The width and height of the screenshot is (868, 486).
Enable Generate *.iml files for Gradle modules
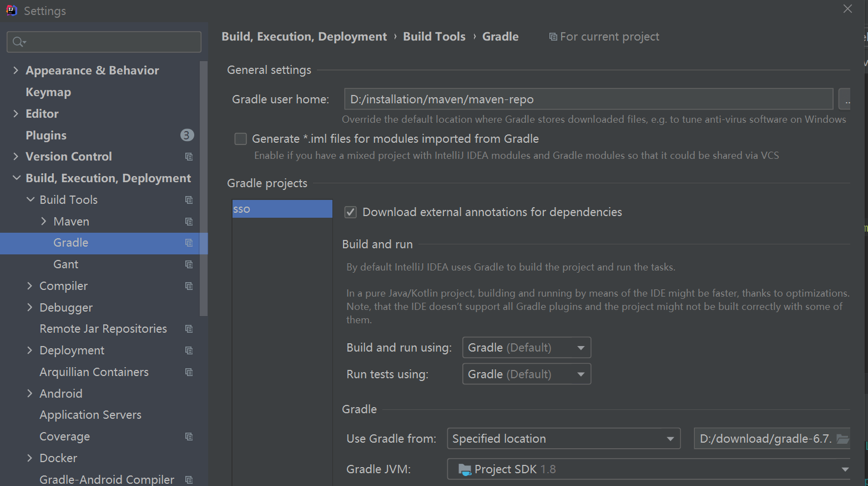point(240,139)
